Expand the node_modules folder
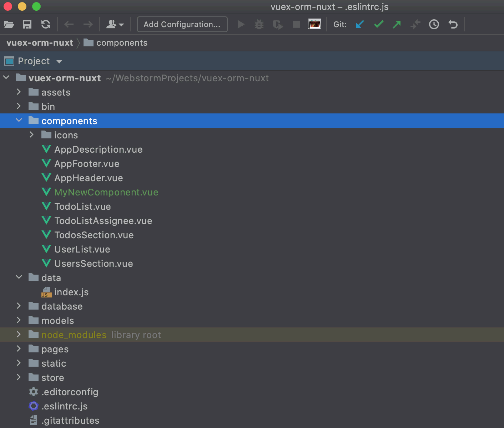Screen dimensions: 504x428 [x=19, y=335]
